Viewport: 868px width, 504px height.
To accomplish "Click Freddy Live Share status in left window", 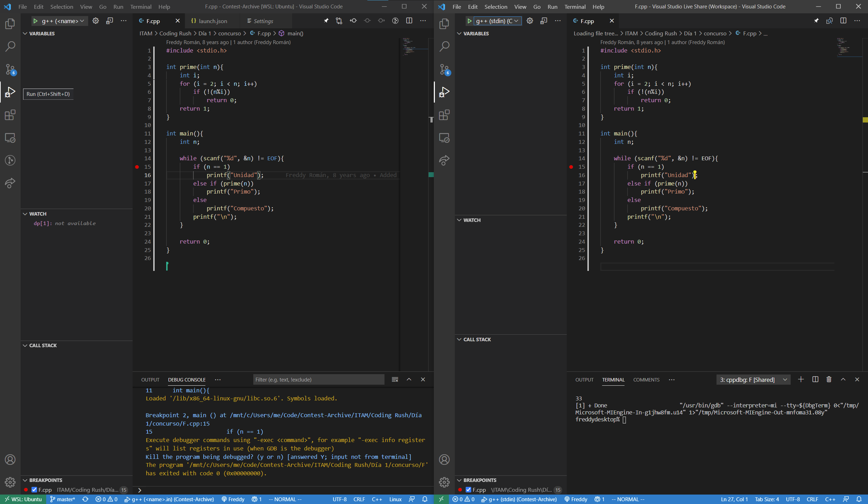I will pyautogui.click(x=233, y=499).
